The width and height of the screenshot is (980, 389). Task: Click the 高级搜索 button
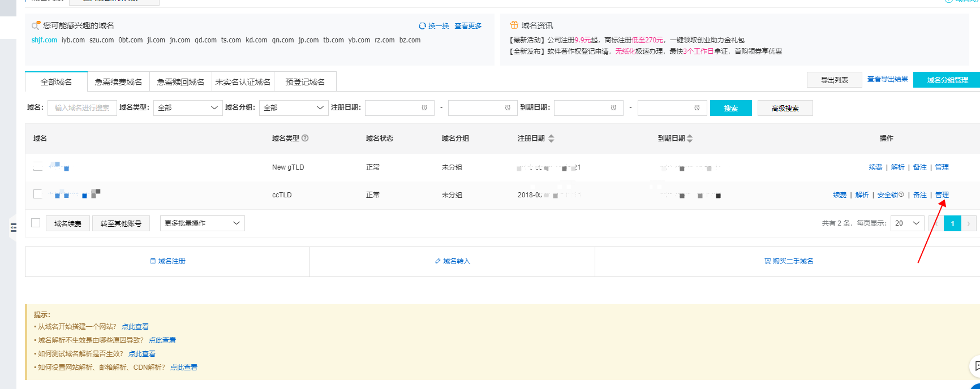pos(785,108)
